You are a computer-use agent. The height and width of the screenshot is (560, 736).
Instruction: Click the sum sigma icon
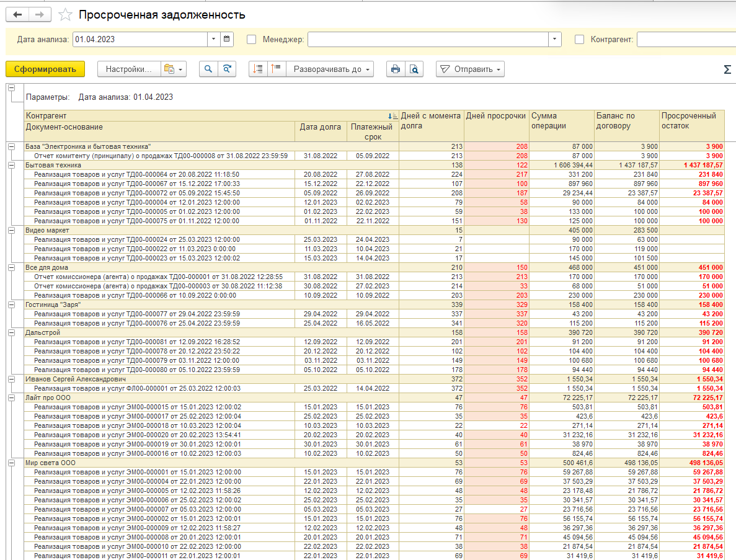727,69
